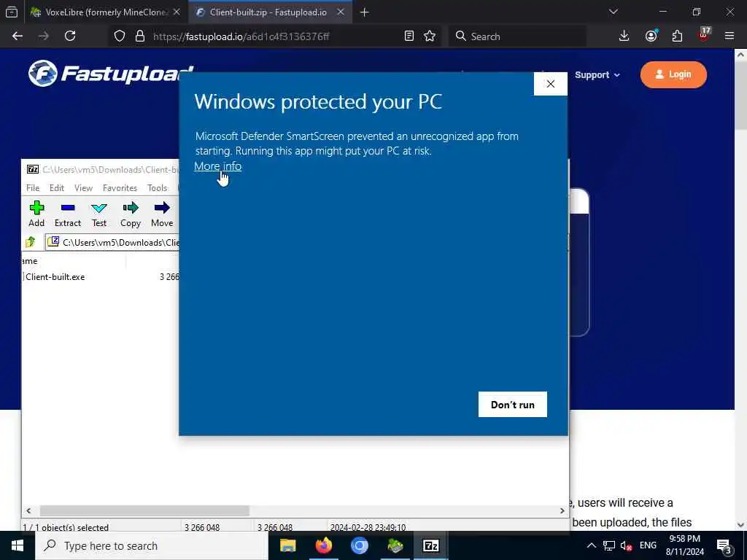Click the blue circle app taskbar icon
747x560 pixels.
(x=360, y=545)
